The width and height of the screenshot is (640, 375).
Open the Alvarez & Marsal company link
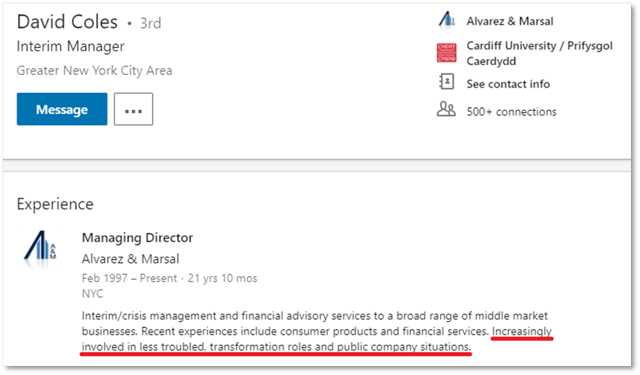point(510,21)
